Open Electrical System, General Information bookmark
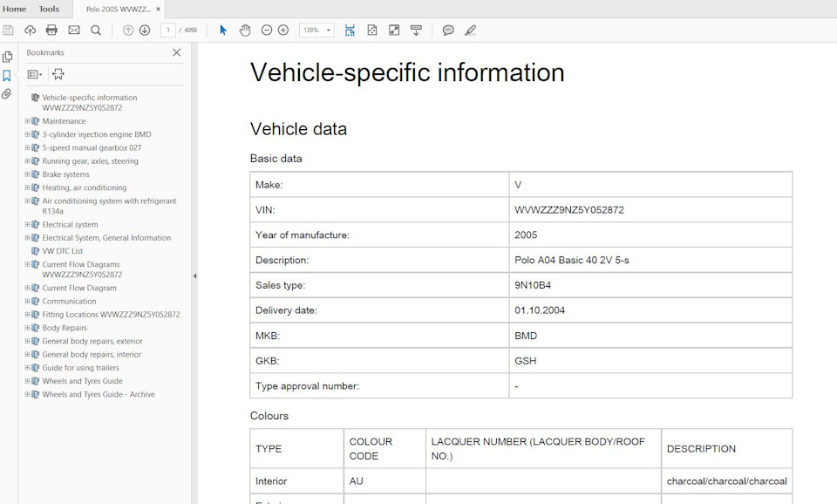The width and height of the screenshot is (837, 504). [x=106, y=237]
